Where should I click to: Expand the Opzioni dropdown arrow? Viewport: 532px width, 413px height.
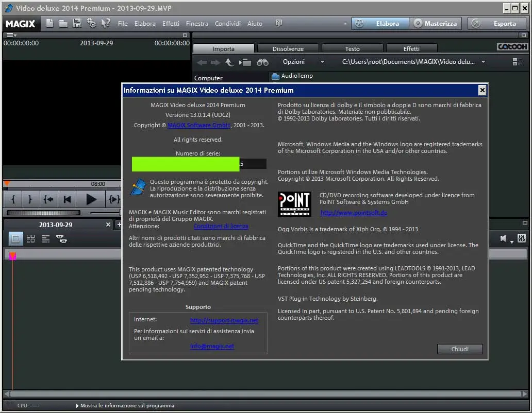pyautogui.click(x=322, y=62)
